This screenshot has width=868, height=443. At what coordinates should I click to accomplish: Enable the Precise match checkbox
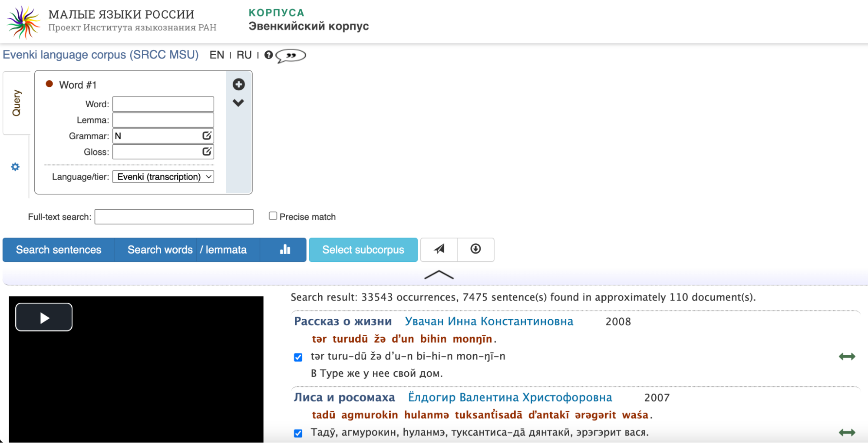coord(273,215)
